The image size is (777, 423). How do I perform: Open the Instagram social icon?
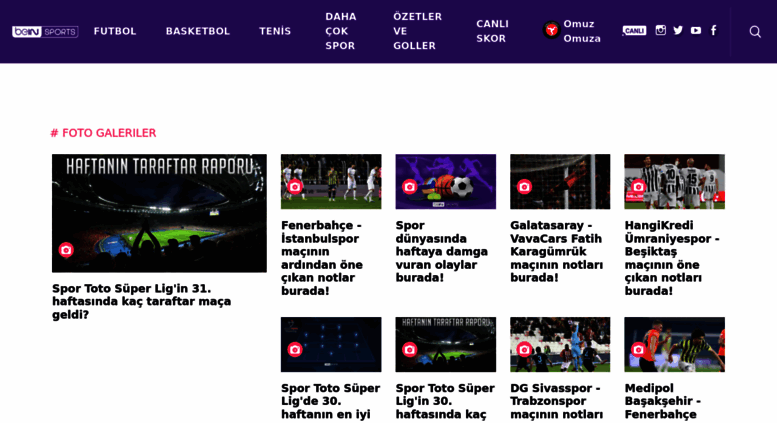click(x=661, y=30)
